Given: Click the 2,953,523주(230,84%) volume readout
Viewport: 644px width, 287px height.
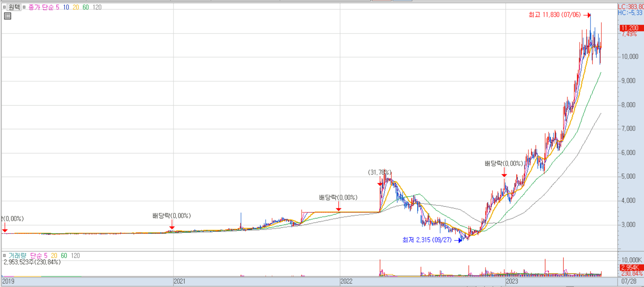Looking at the screenshot, I should [x=32, y=262].
